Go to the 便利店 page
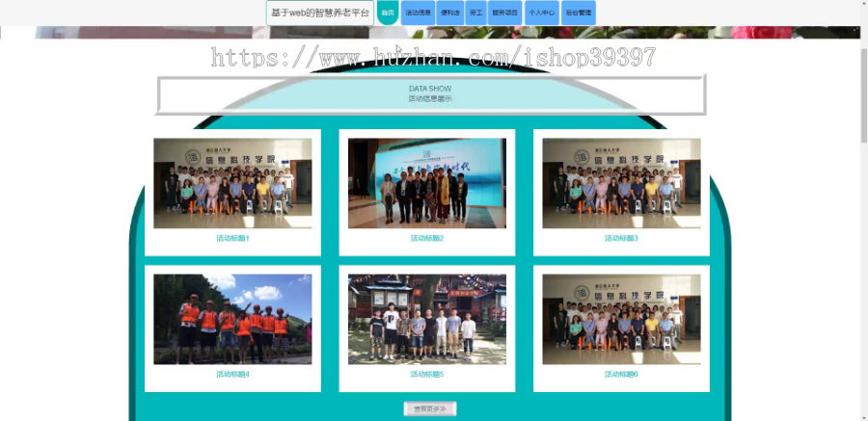This screenshot has height=421, width=868. pyautogui.click(x=450, y=13)
